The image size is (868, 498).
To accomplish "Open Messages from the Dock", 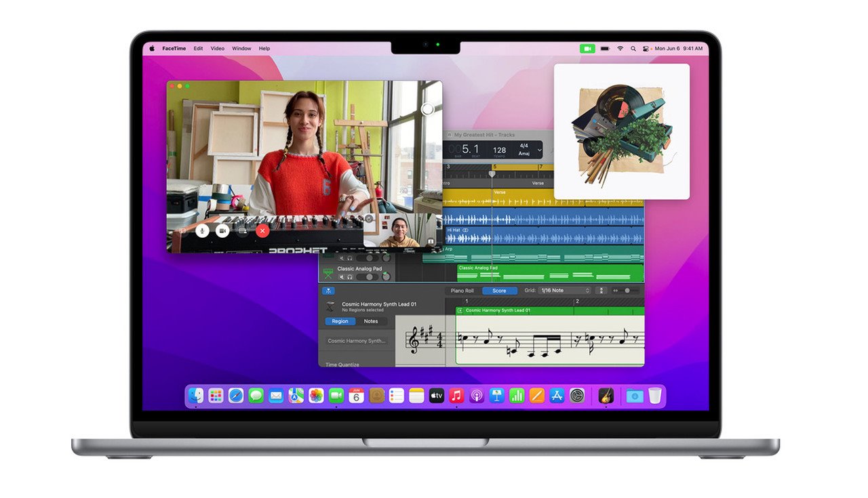I will (256, 396).
